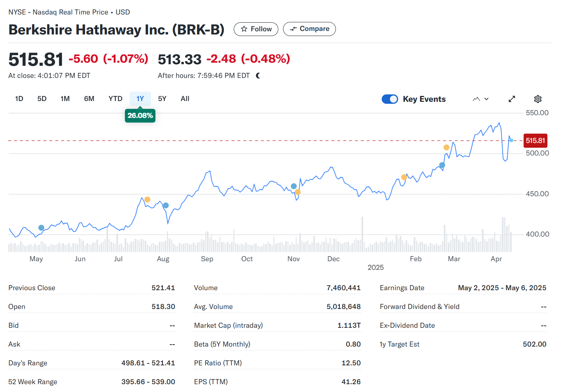Click the Day's Range value 498.61 - 521.41
The height and width of the screenshot is (392, 561).
[x=148, y=363]
